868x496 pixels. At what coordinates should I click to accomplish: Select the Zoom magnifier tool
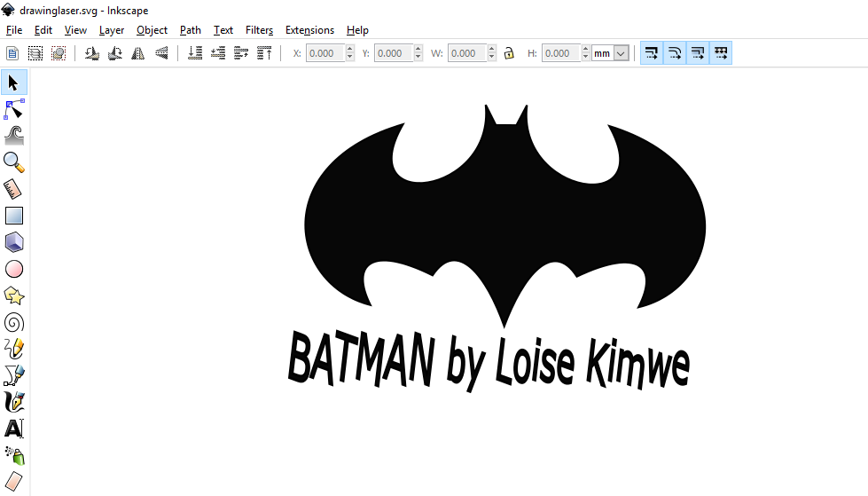click(x=14, y=162)
